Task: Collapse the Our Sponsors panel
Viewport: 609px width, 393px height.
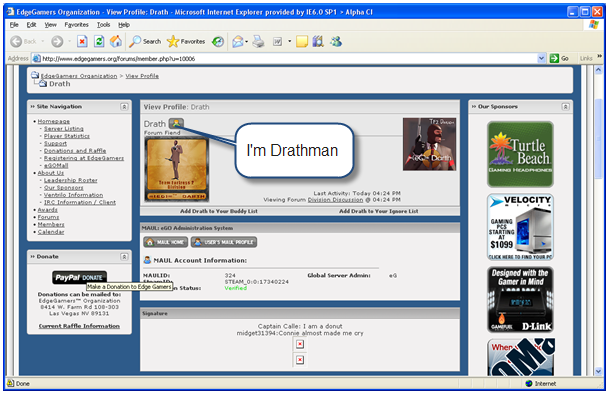Action: click(x=566, y=106)
